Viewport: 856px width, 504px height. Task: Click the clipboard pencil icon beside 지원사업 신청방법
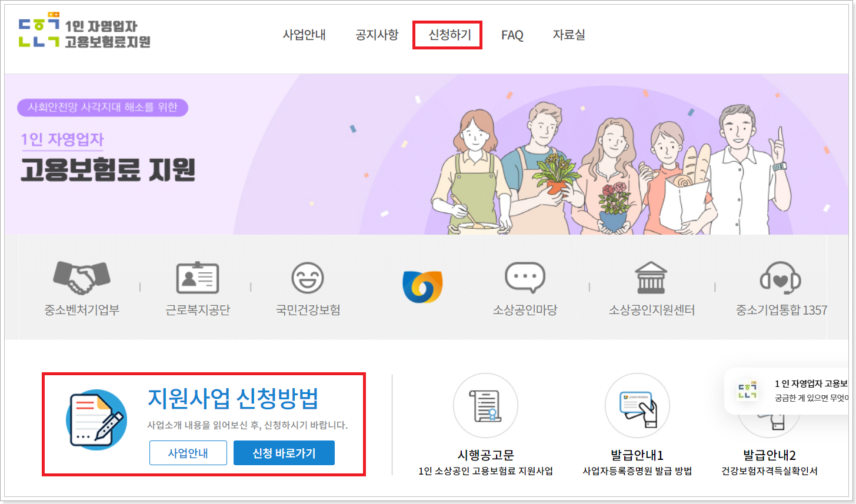point(96,420)
